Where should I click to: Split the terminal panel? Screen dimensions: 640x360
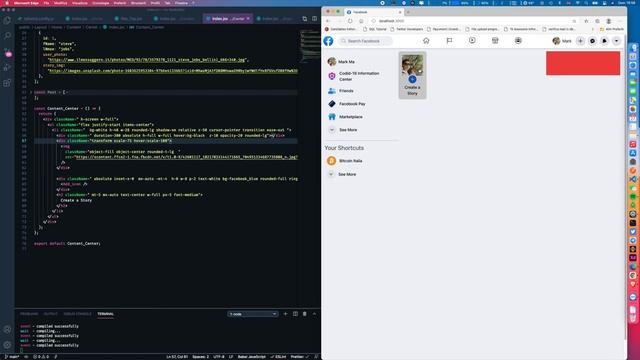click(295, 314)
